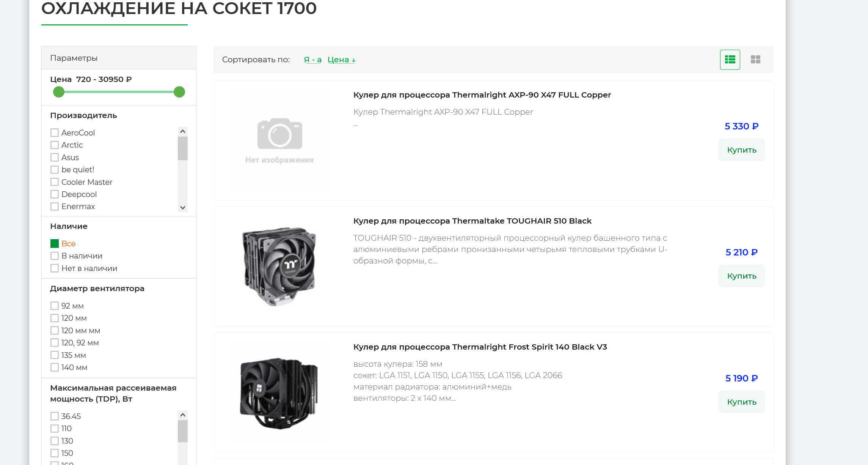Buy the Thermaltake TOUGHAIR 510 Black
This screenshot has height=465, width=868.
741,276
